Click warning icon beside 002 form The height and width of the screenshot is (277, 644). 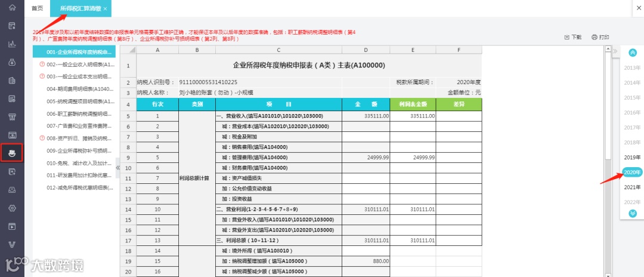pyautogui.click(x=42, y=64)
